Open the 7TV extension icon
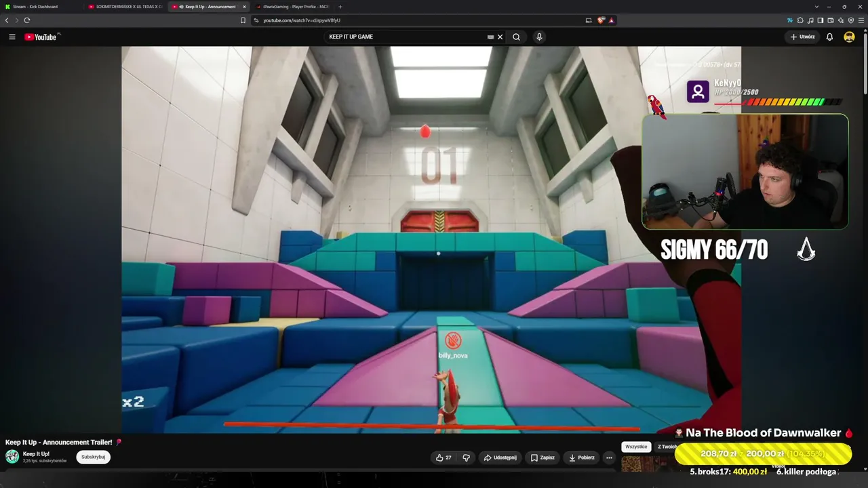 [790, 20]
